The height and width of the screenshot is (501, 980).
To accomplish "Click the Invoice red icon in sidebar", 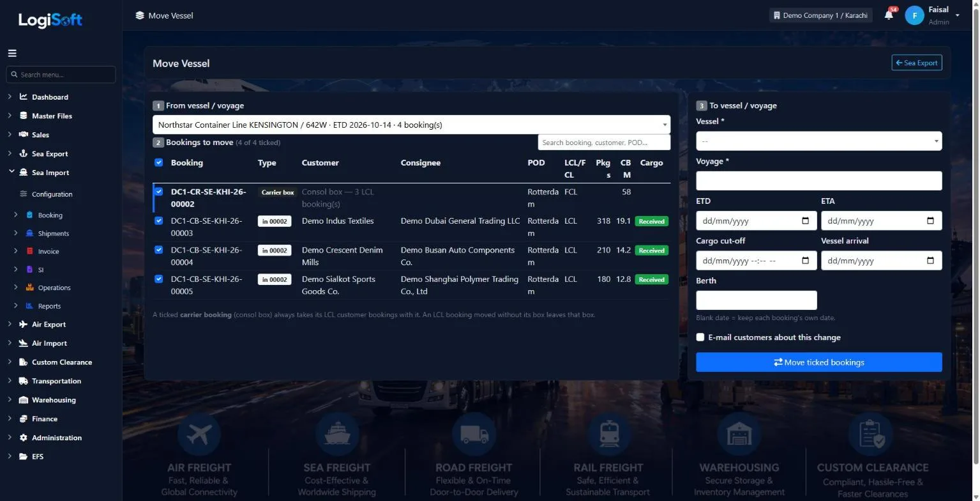I will pos(29,252).
